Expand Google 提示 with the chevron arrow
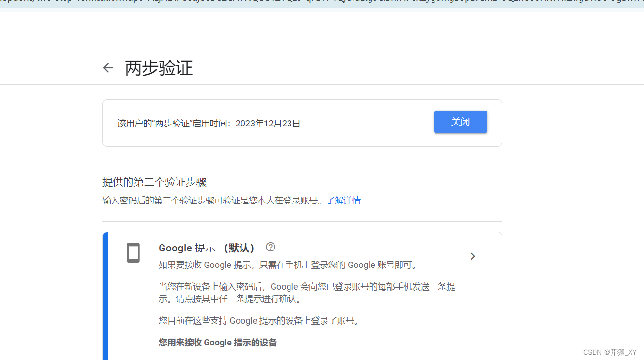 (473, 256)
